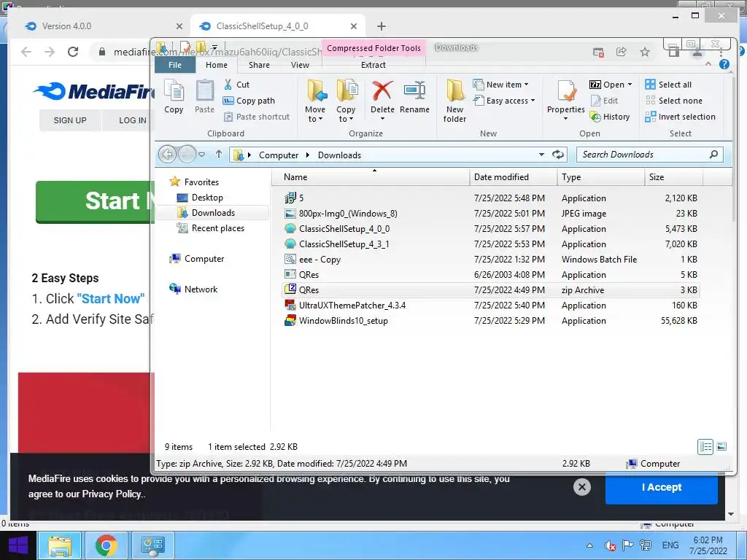Select Desktop in Favorites sidebar

pyautogui.click(x=206, y=197)
